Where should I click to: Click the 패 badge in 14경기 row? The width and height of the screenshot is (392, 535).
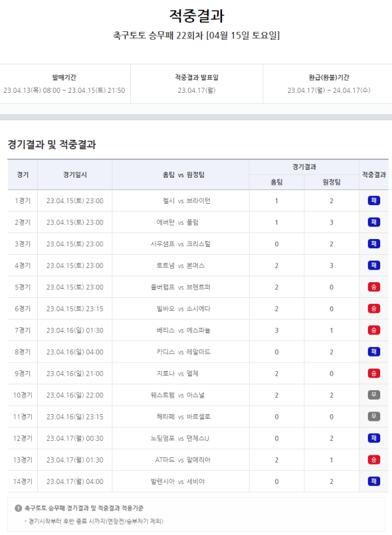click(374, 481)
